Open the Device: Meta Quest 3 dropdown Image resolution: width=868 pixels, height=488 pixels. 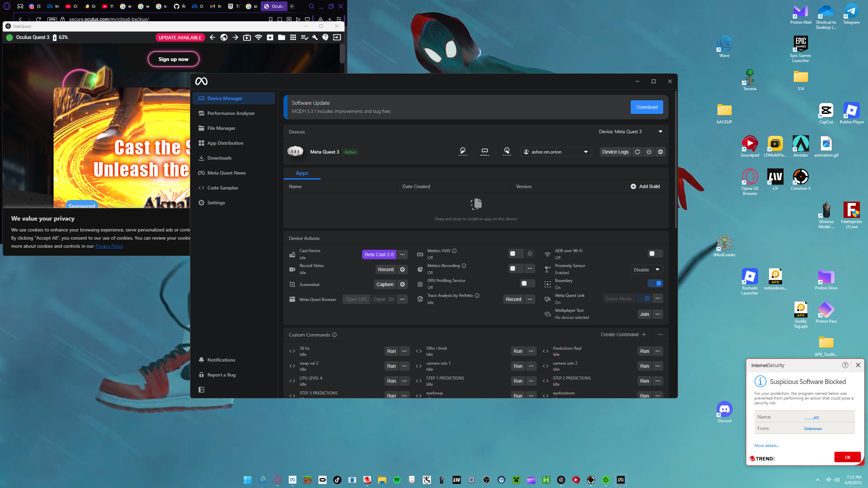click(x=631, y=131)
